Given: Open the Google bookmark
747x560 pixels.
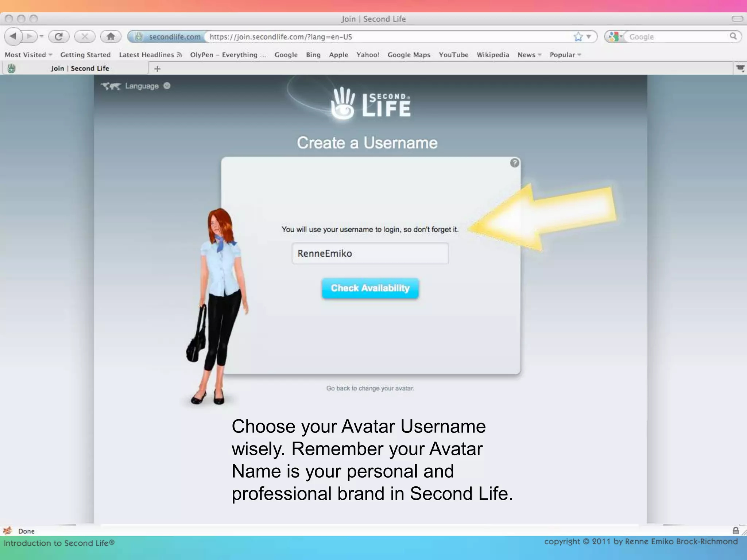Looking at the screenshot, I should pos(286,55).
